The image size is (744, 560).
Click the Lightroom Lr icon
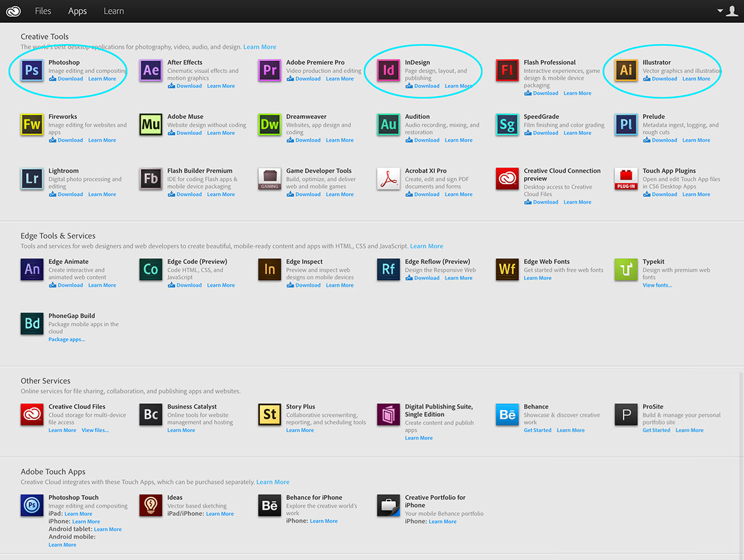tap(32, 179)
